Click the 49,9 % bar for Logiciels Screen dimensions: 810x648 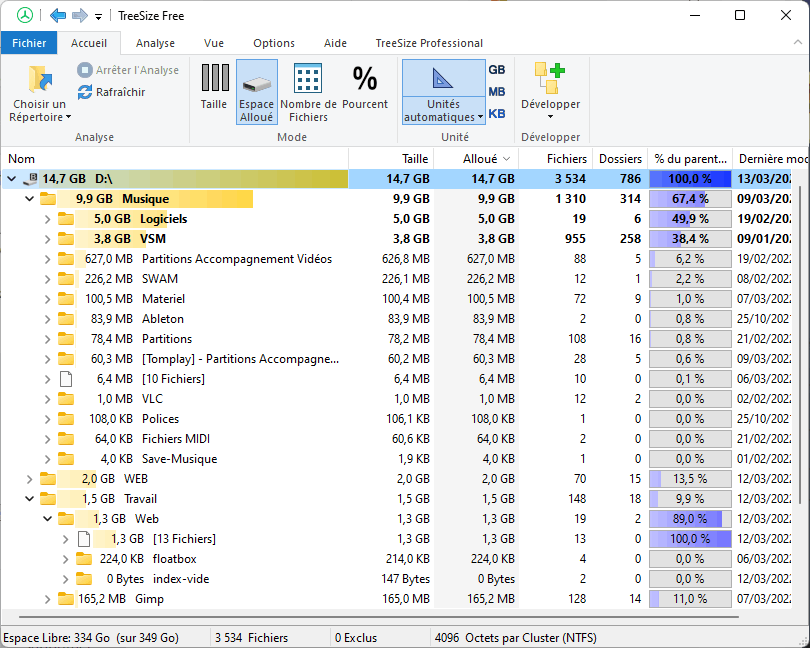point(690,219)
